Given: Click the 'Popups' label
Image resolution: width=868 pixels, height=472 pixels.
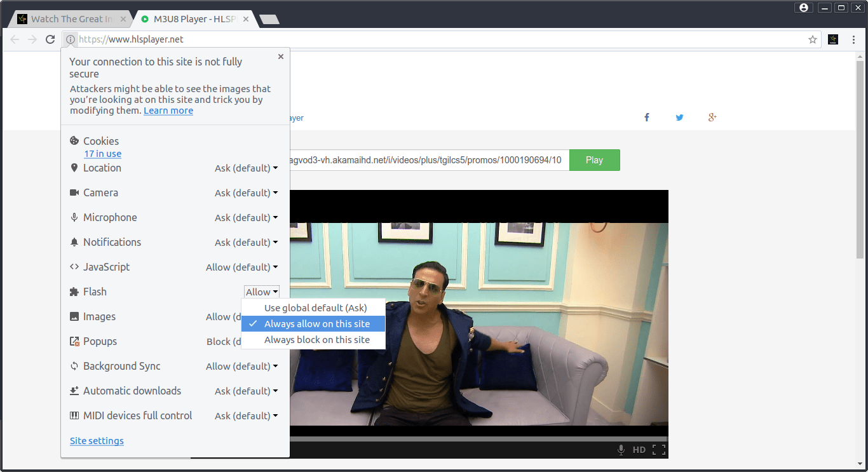Looking at the screenshot, I should pos(100,341).
